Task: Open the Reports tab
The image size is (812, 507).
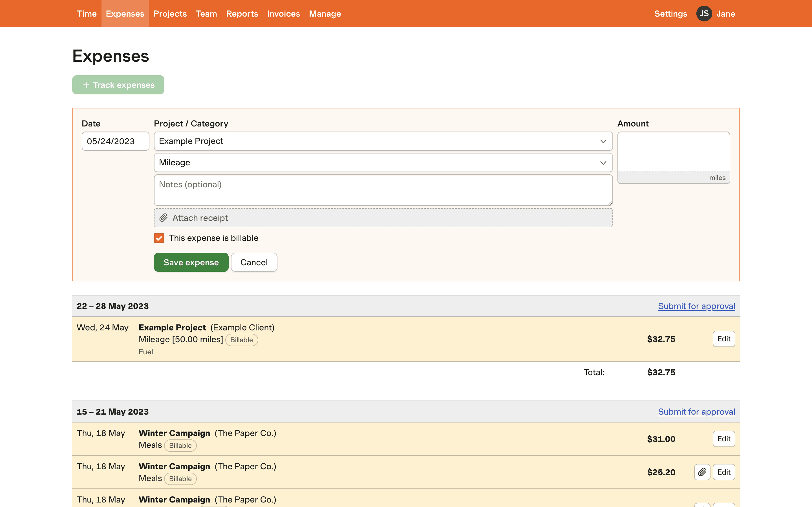Action: [242, 14]
